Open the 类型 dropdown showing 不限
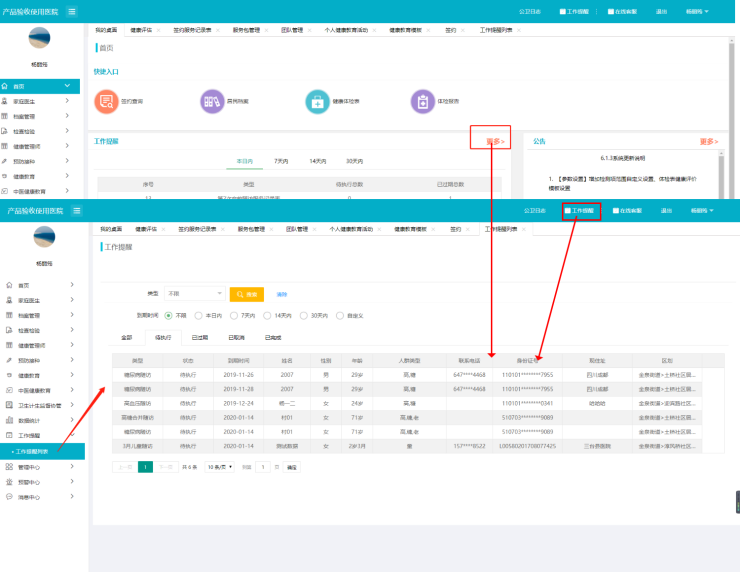The height and width of the screenshot is (573, 740). (195, 294)
